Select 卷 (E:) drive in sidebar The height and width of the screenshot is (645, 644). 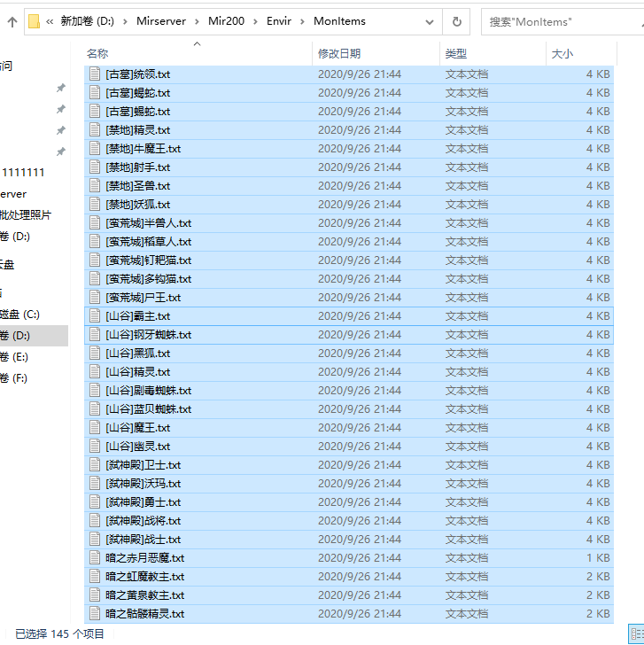coord(14,357)
